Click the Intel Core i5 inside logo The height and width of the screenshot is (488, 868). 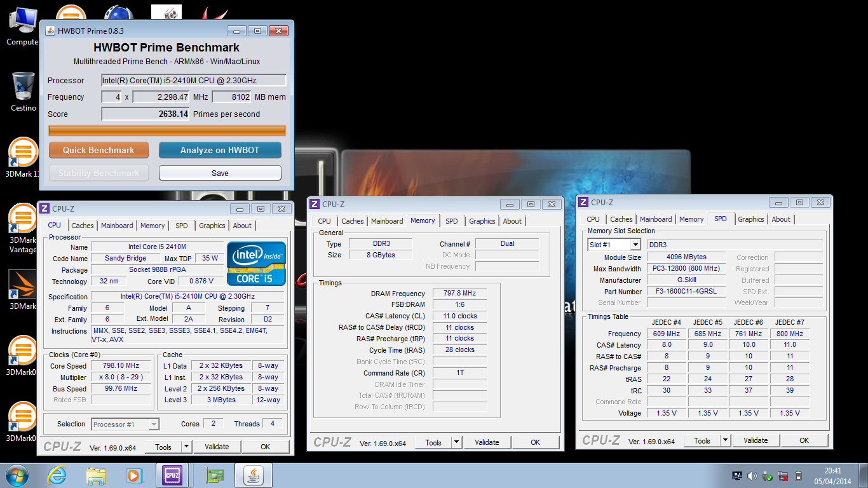tap(257, 264)
